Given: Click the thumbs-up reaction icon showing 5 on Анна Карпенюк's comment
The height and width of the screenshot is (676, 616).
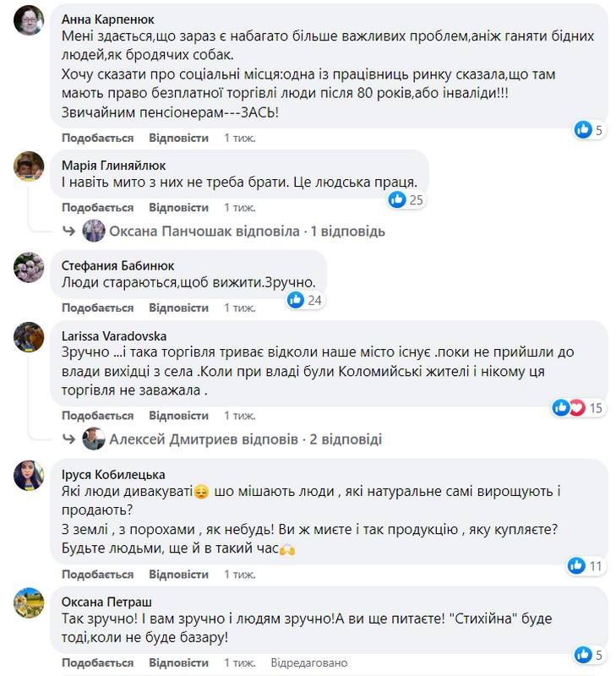Looking at the screenshot, I should (583, 129).
